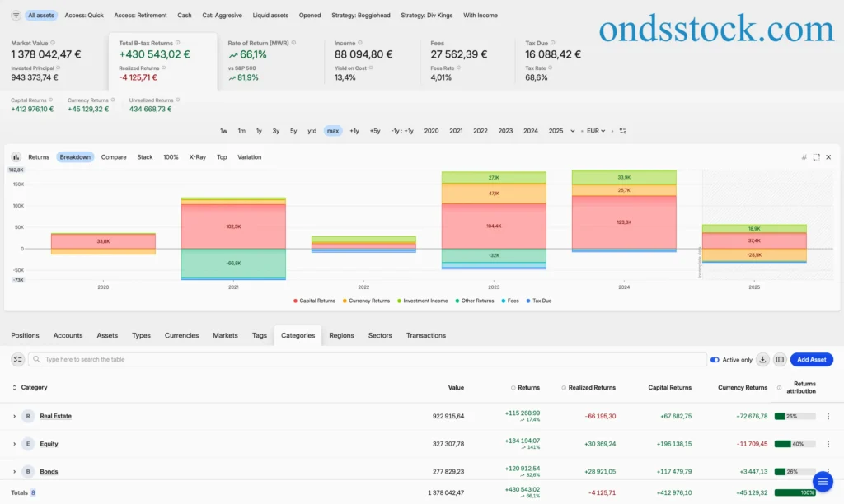
Task: Download the table via the download icon
Action: point(762,359)
